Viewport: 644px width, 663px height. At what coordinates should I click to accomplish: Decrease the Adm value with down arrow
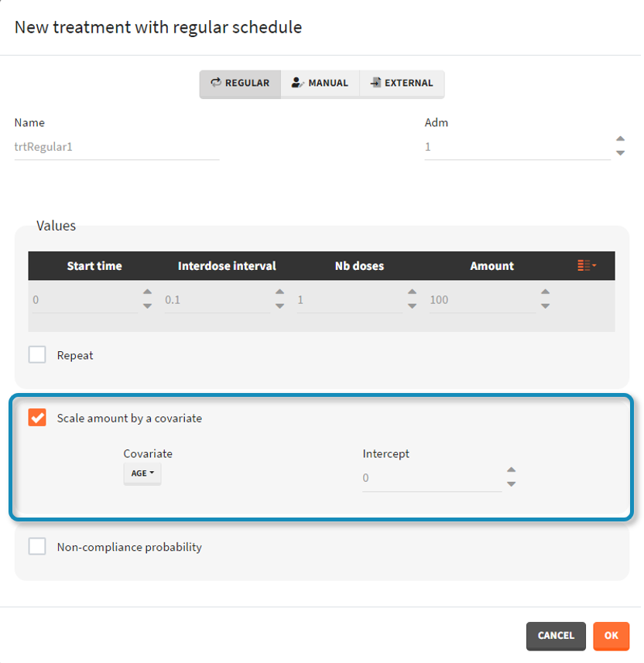pos(620,153)
